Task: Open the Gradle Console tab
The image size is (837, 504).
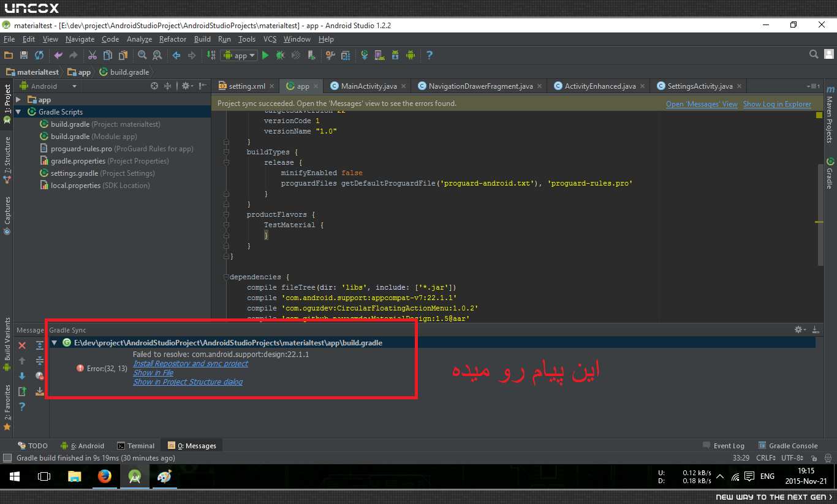Action: click(x=788, y=446)
